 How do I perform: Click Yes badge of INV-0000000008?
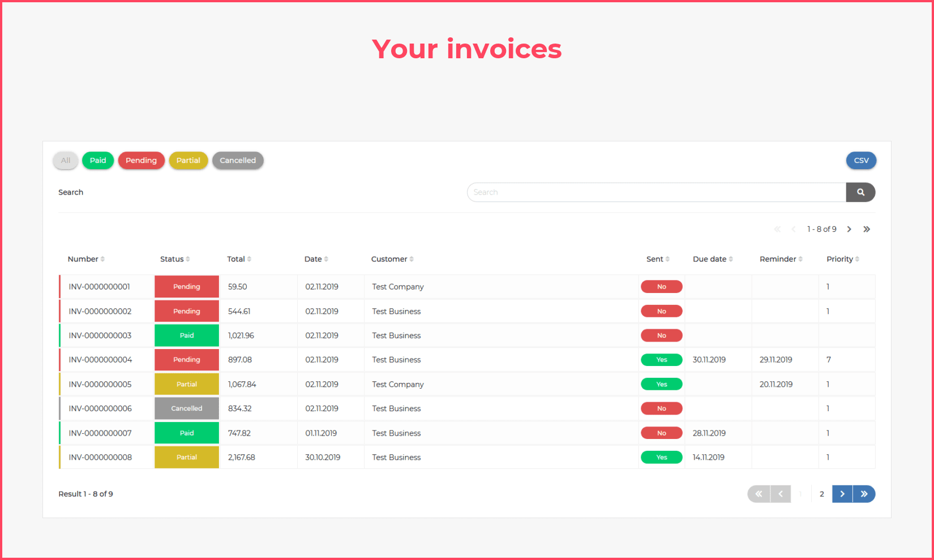[x=661, y=457]
